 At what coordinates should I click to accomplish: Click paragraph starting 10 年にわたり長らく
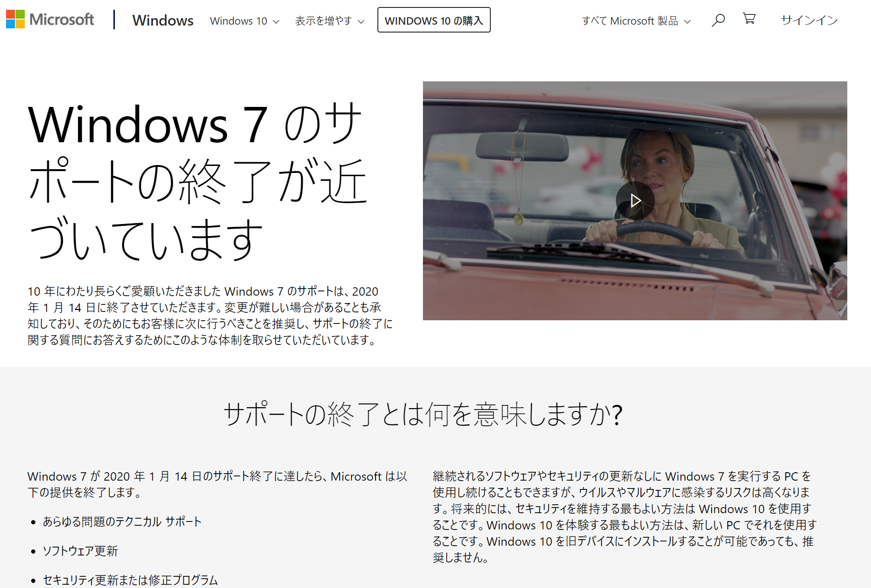210,316
